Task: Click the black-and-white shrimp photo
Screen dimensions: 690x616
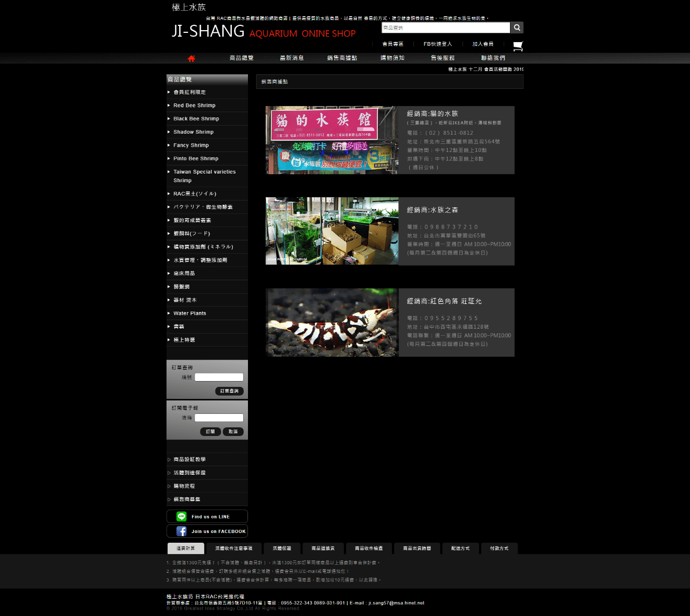Action: tap(332, 322)
